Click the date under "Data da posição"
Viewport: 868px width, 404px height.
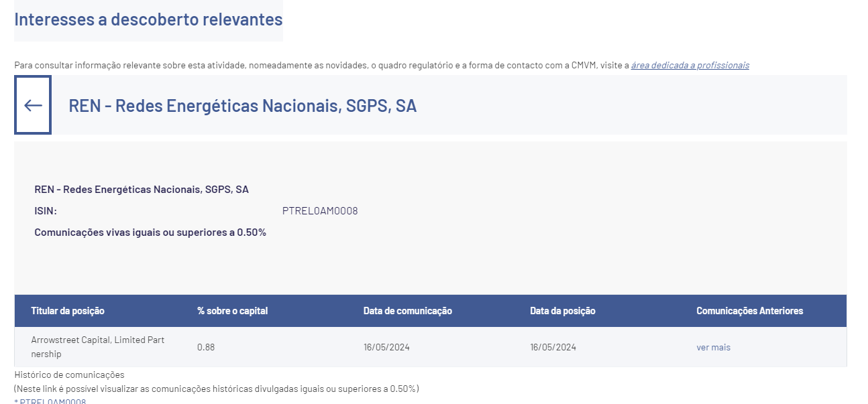click(553, 347)
